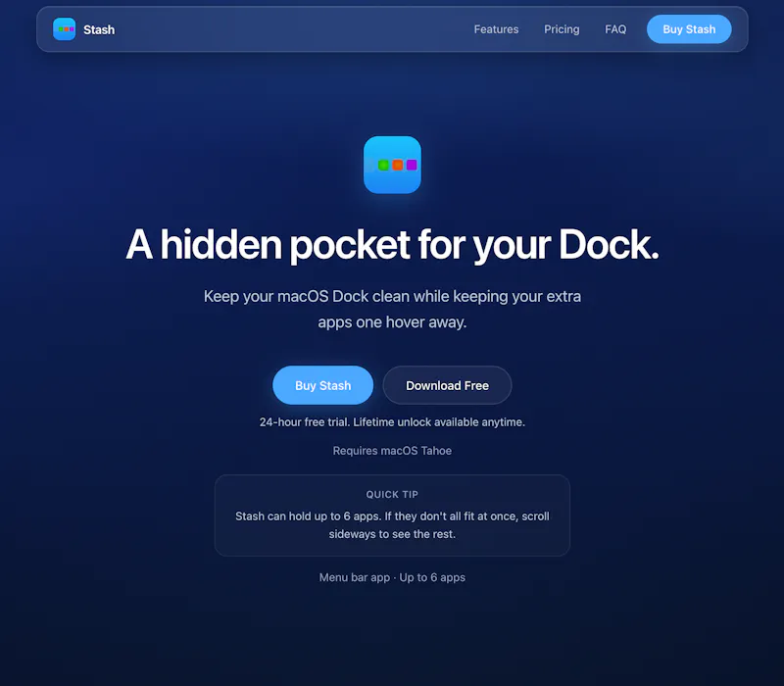Open the Features nav link
Screen dimensions: 784x686
coord(496,29)
